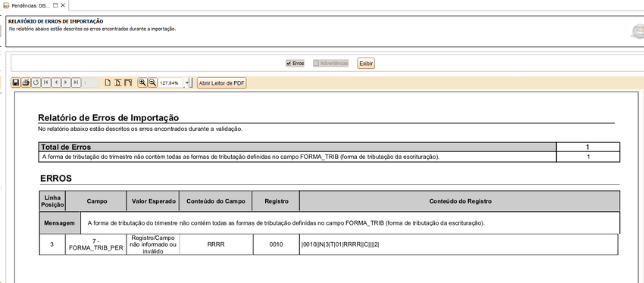This screenshot has height=283, width=644.
Task: Zoom in on the report
Action: pyautogui.click(x=142, y=82)
